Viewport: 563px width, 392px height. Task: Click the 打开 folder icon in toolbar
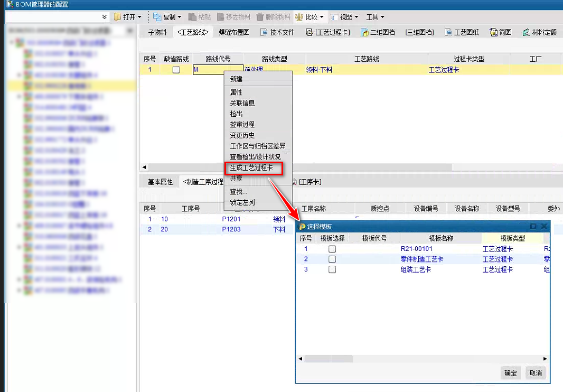[x=117, y=17]
